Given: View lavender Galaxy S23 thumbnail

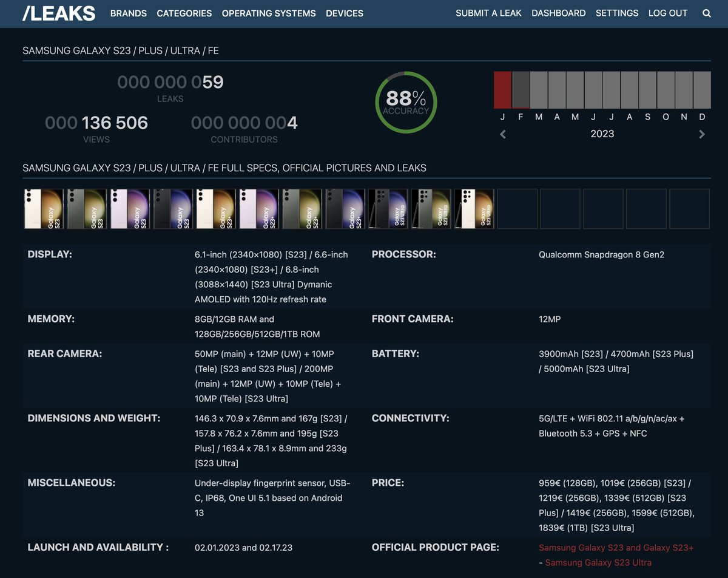Looking at the screenshot, I should [x=129, y=209].
